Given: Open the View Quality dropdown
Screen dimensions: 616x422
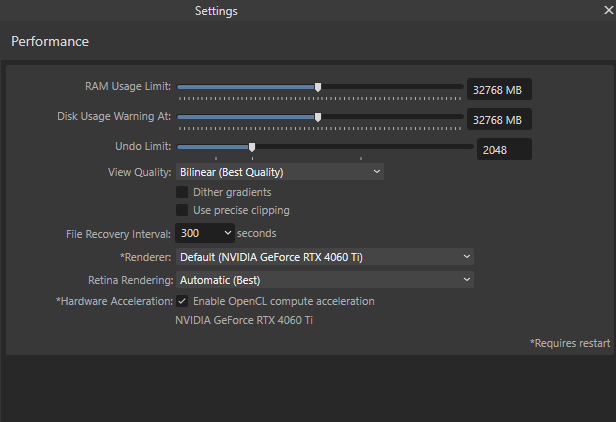Looking at the screenshot, I should 280,172.
